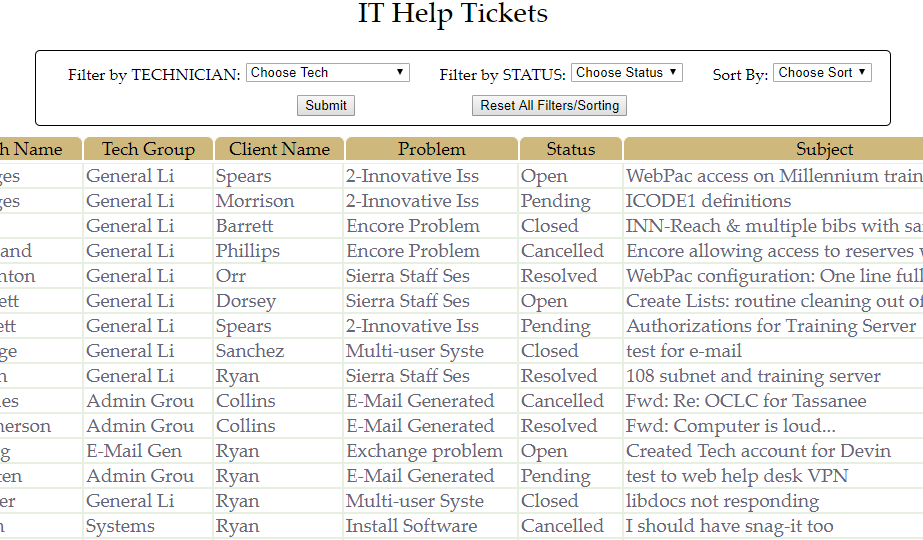Click Reset All Filters/Sorting button
The height and width of the screenshot is (540, 923).
[549, 106]
